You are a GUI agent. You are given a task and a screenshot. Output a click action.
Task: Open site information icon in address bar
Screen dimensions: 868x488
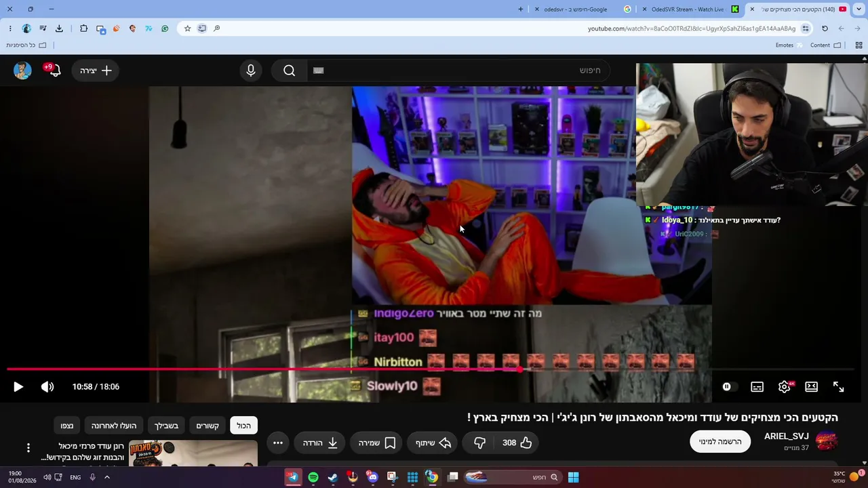(806, 28)
